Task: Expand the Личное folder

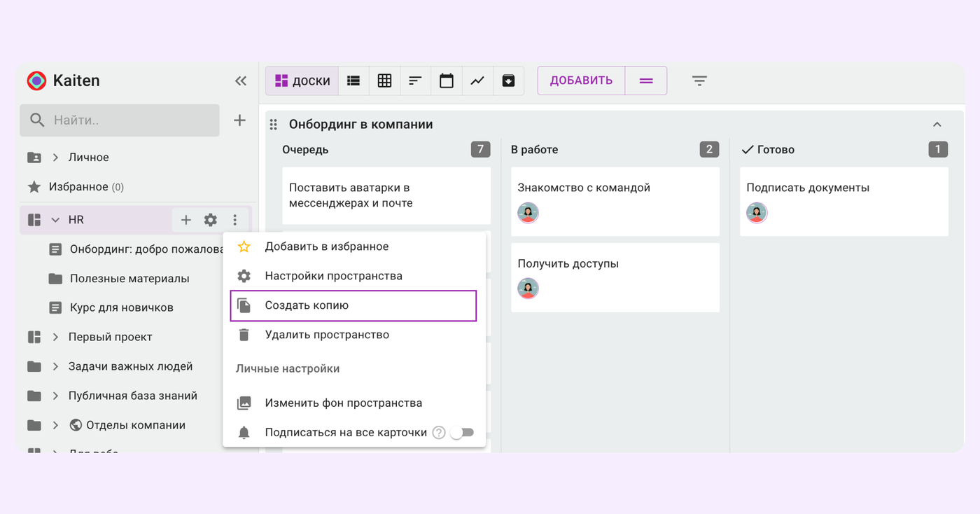Action: tap(55, 158)
